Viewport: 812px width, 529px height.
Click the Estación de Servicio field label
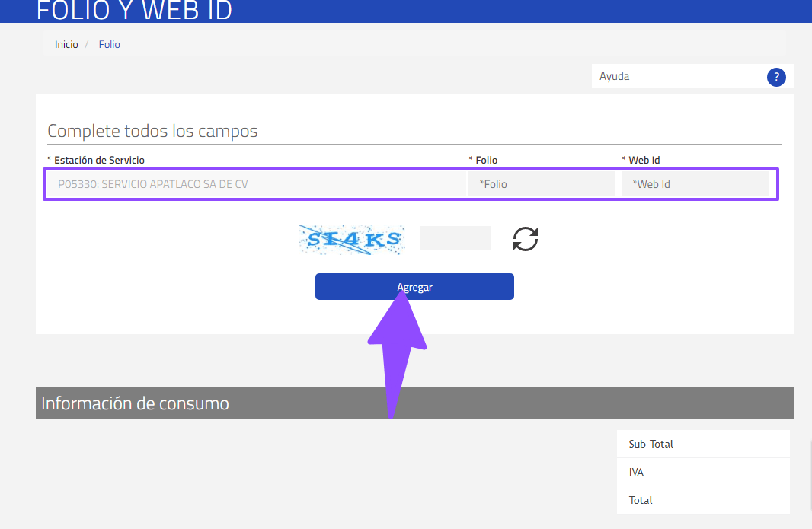(x=95, y=160)
